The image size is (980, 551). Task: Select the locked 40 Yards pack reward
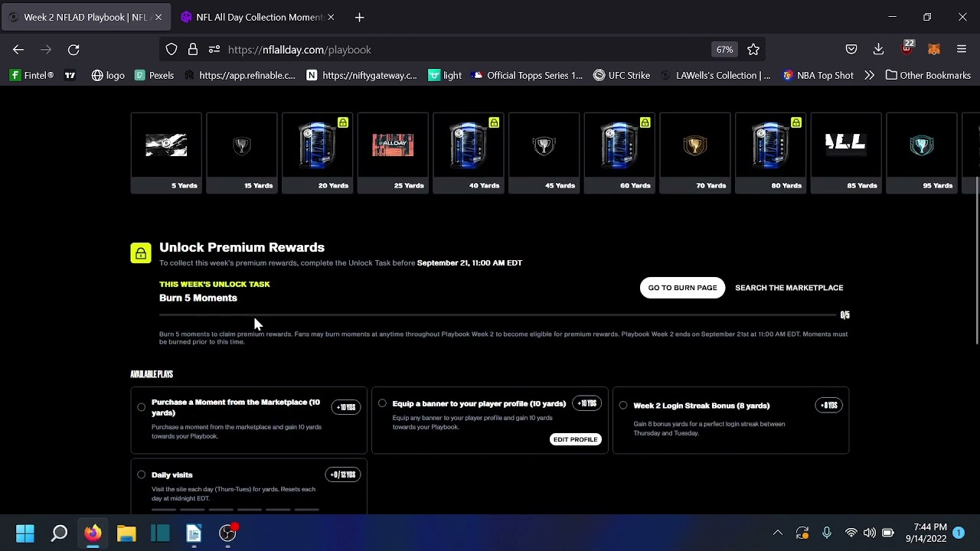point(469,153)
